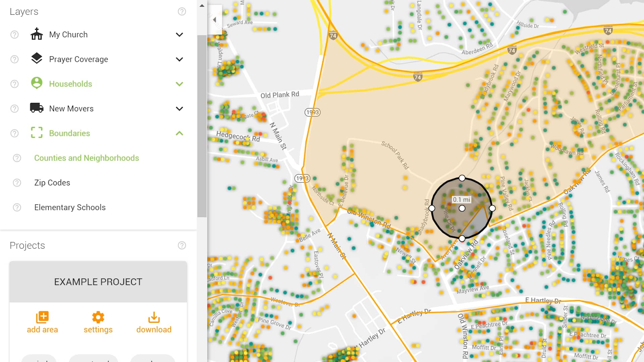Collapse the Boundaries section

(x=179, y=133)
